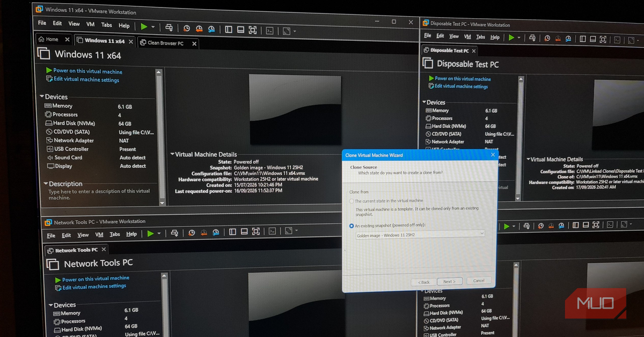
Task: Power on VM in Network Tools PC toolbar
Action: (x=151, y=233)
